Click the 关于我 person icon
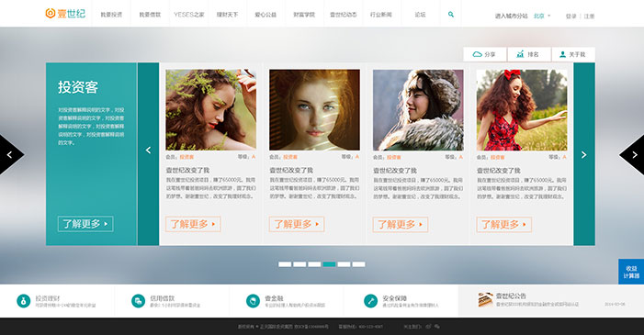 pos(562,54)
